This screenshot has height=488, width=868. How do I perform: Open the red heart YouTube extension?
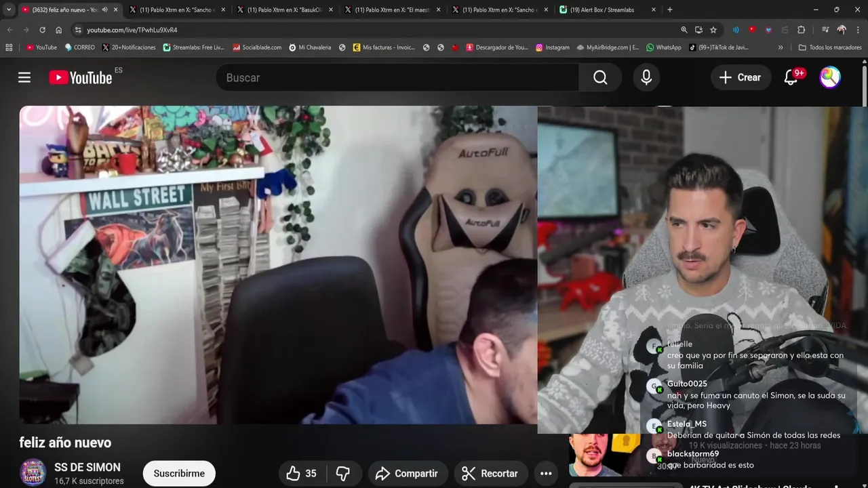click(752, 30)
